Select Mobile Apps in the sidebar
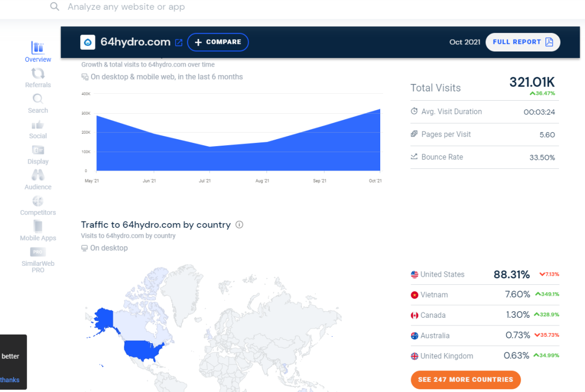Screen dimensions: 585x392 (38, 231)
